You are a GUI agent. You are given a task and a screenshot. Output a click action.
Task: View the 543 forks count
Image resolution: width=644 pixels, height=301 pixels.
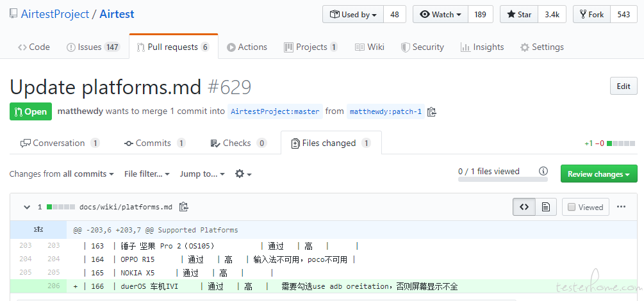tap(623, 14)
